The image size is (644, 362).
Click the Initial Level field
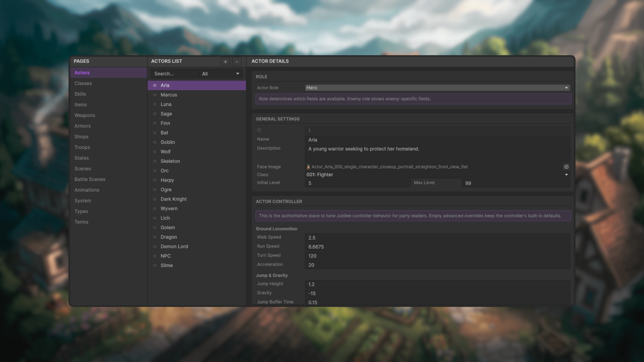358,183
